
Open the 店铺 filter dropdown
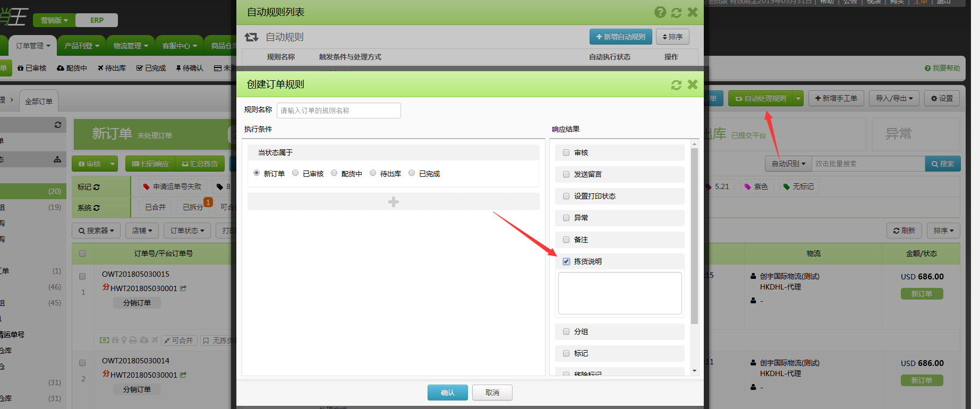[142, 231]
